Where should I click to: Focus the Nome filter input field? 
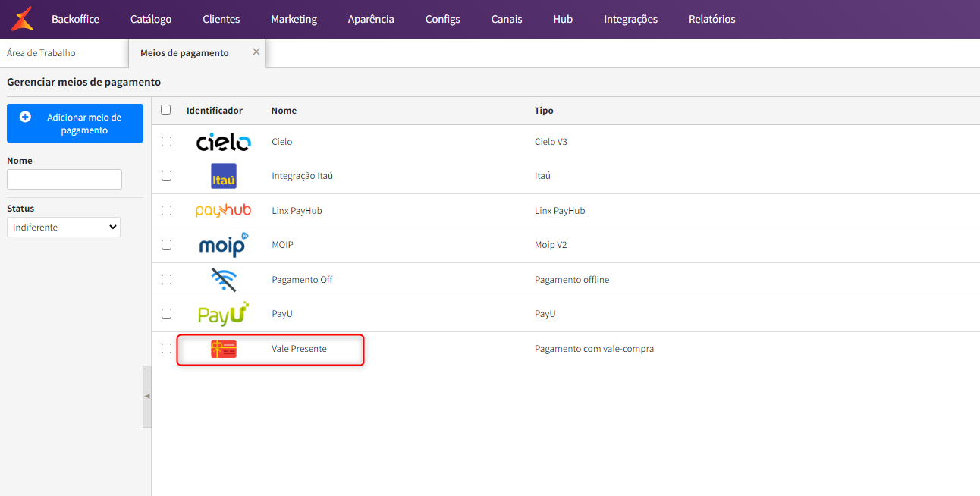pyautogui.click(x=64, y=179)
